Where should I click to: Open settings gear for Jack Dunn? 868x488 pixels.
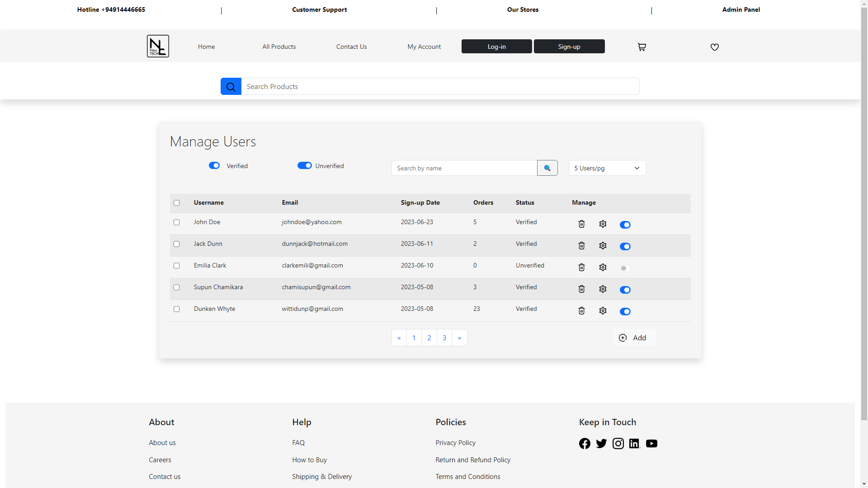tap(603, 246)
